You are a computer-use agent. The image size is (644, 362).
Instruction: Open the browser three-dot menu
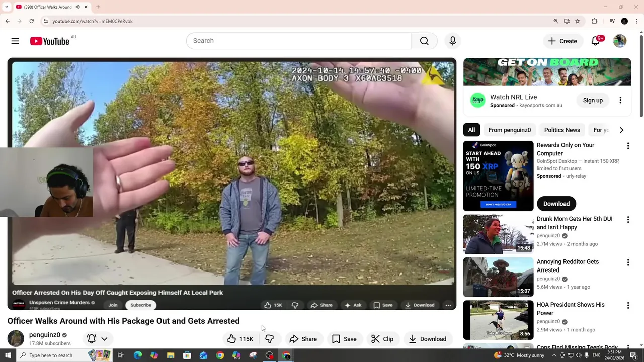pyautogui.click(x=636, y=21)
